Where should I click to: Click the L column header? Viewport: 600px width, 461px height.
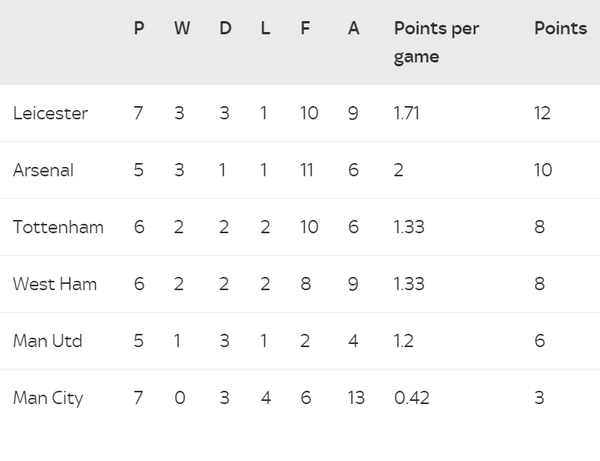coord(266,28)
